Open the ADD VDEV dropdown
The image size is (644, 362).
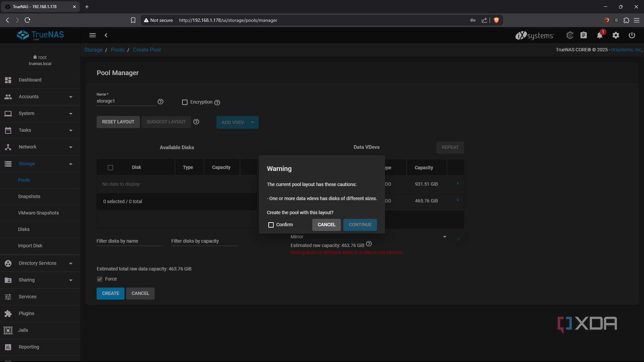click(237, 122)
